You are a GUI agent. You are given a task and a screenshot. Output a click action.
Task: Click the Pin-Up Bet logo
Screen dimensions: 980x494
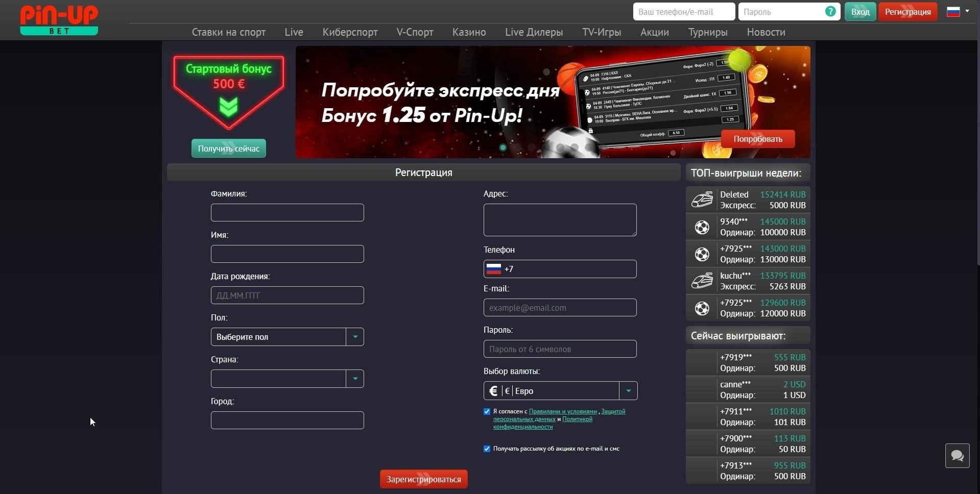pos(59,20)
